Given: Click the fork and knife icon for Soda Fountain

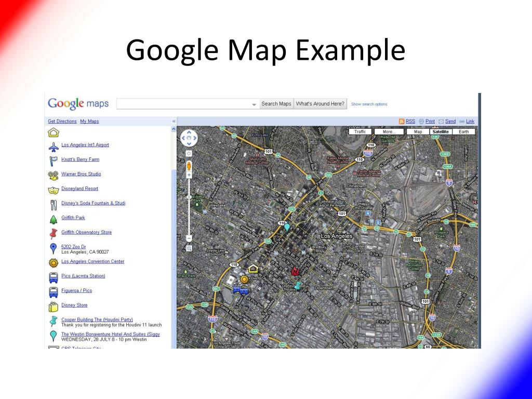Looking at the screenshot, I should (54, 205).
